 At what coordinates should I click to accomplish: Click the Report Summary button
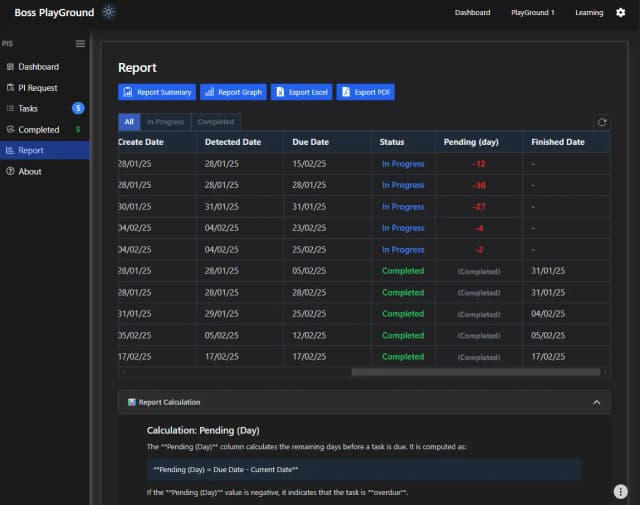click(157, 92)
